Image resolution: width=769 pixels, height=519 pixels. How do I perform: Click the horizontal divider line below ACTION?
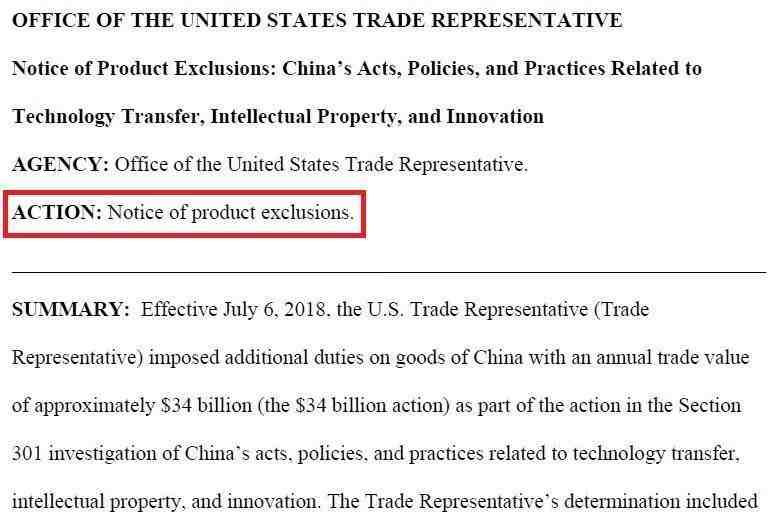coord(389,271)
